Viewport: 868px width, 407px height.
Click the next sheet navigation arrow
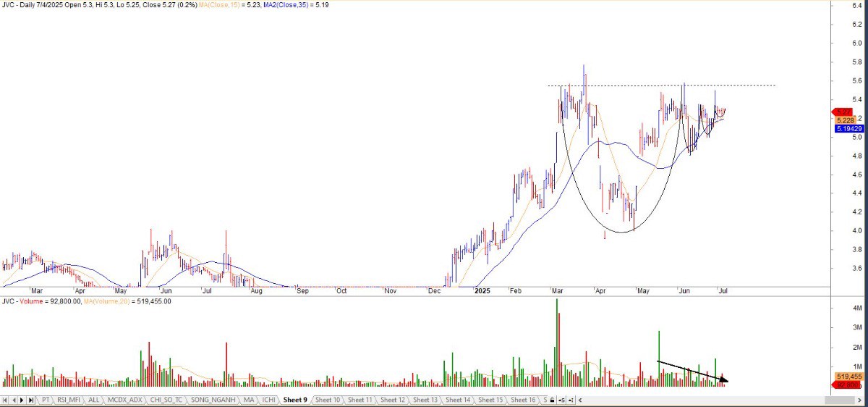coord(22,400)
